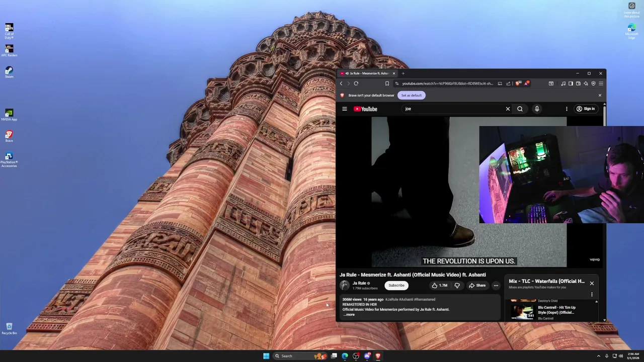
Task: Open ARC Raiders desktop shortcut
Action: [9, 50]
